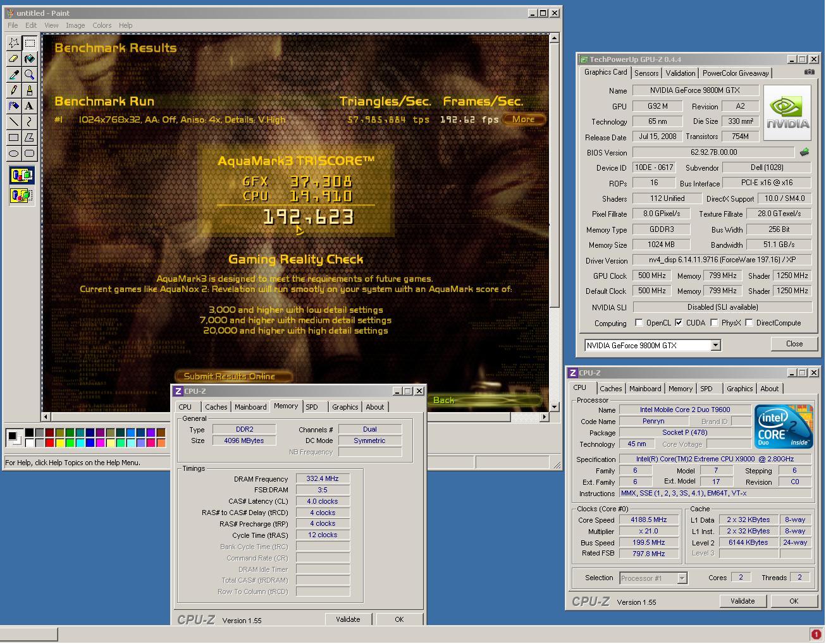
Task: Click the NVIDIA logo in GPU-Z
Action: (787, 113)
